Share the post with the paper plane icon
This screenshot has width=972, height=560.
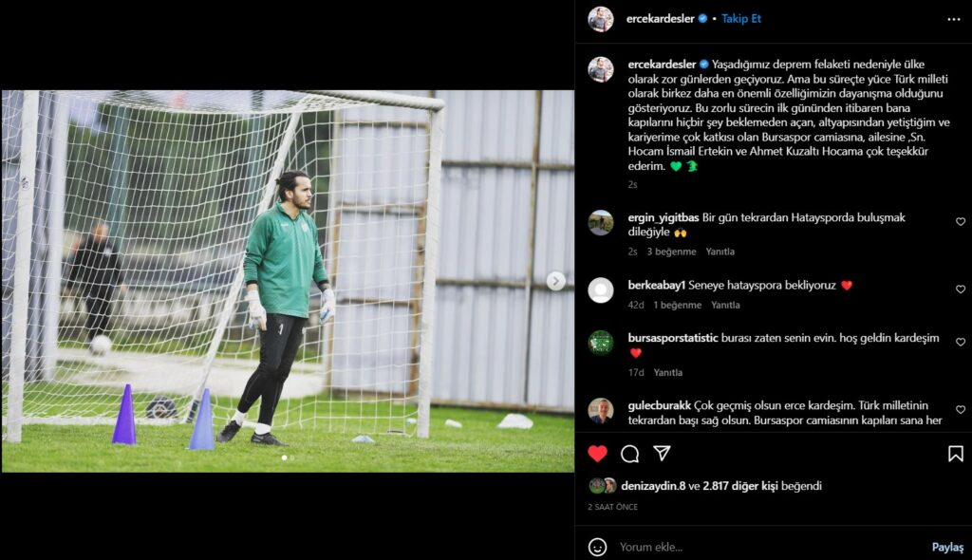tap(662, 454)
